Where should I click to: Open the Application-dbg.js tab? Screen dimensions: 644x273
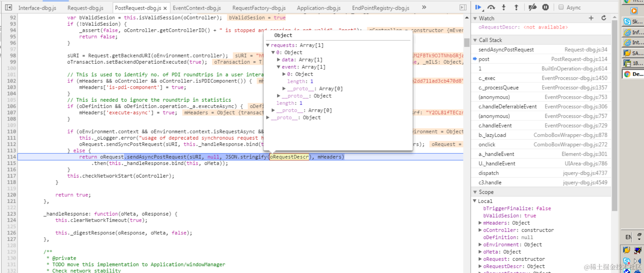click(319, 8)
